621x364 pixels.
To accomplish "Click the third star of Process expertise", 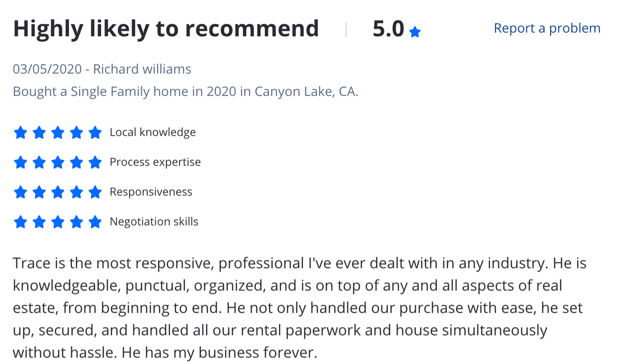I will point(58,163).
